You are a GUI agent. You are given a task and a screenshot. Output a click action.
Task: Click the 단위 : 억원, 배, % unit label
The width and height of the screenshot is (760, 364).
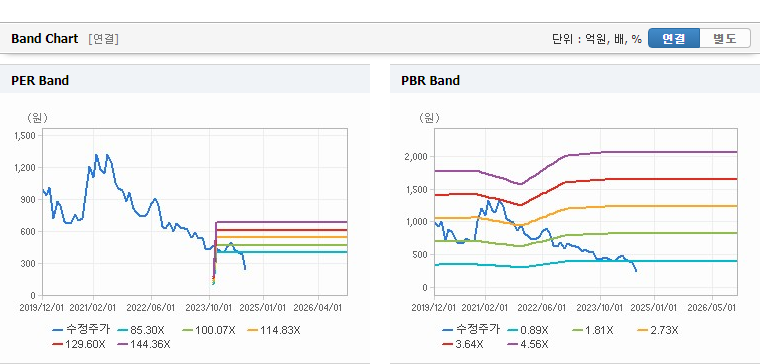(597, 39)
